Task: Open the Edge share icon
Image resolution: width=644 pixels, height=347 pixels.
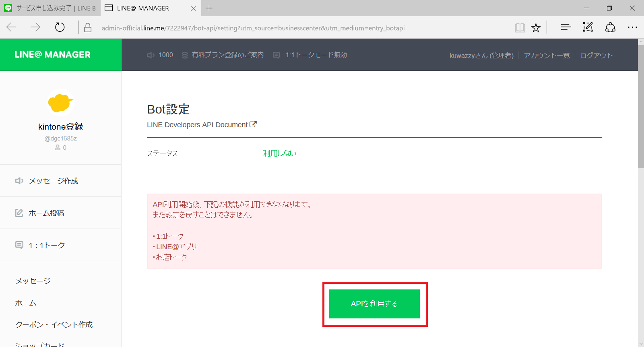Action: point(610,27)
